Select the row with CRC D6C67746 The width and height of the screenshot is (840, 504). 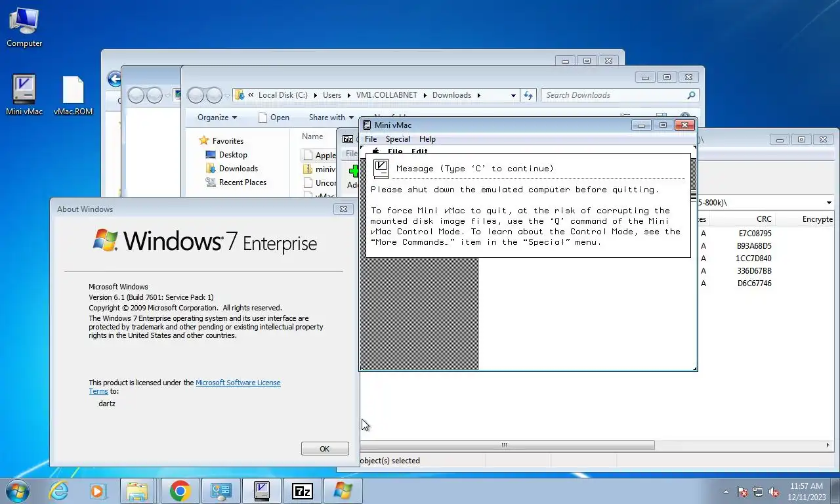click(x=755, y=283)
